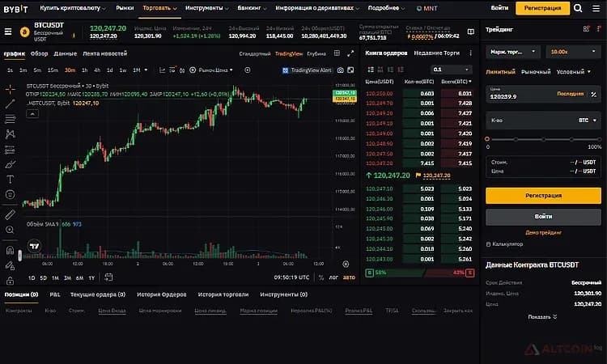Open the trading guide book icon

(471, 32)
